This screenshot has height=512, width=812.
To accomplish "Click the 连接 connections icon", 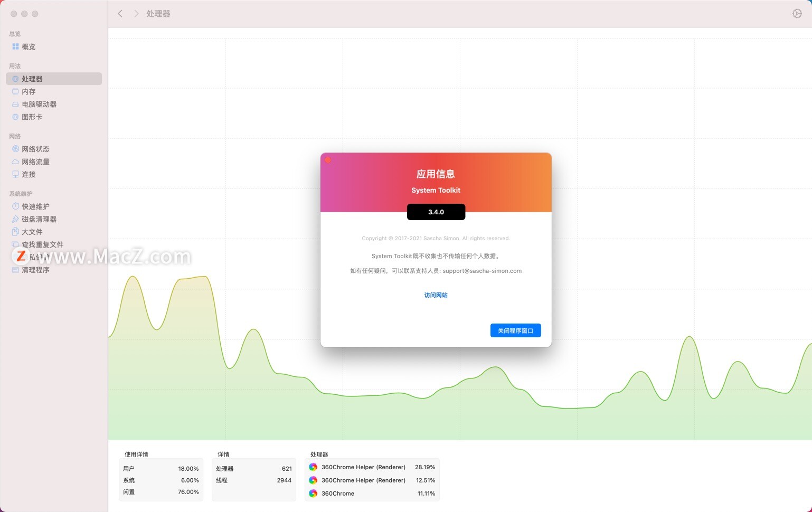I will 15,174.
